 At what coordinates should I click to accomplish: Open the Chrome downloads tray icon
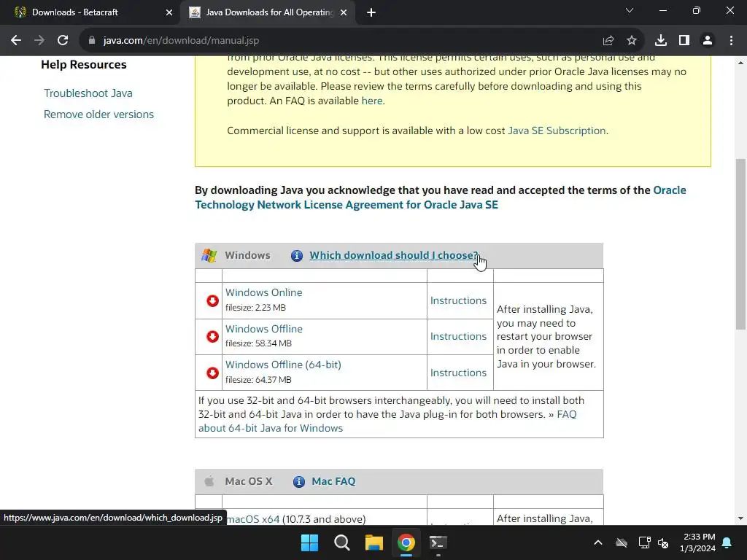[x=661, y=41]
